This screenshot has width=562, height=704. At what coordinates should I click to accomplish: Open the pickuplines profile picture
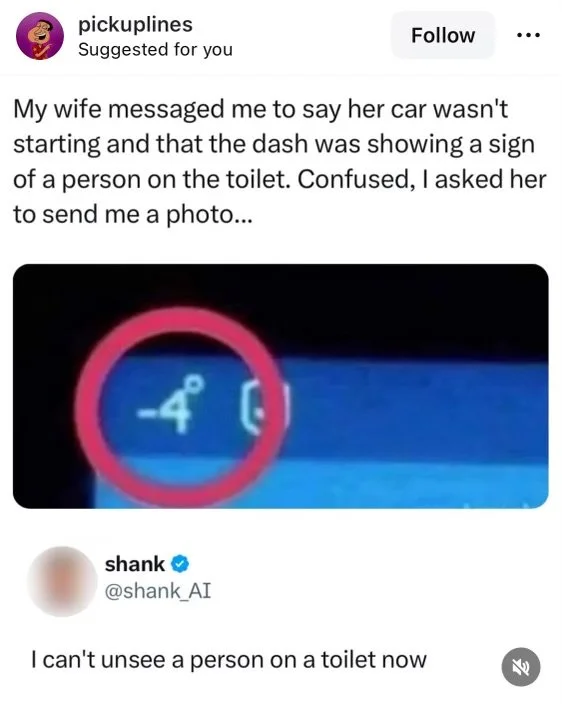pos(40,36)
